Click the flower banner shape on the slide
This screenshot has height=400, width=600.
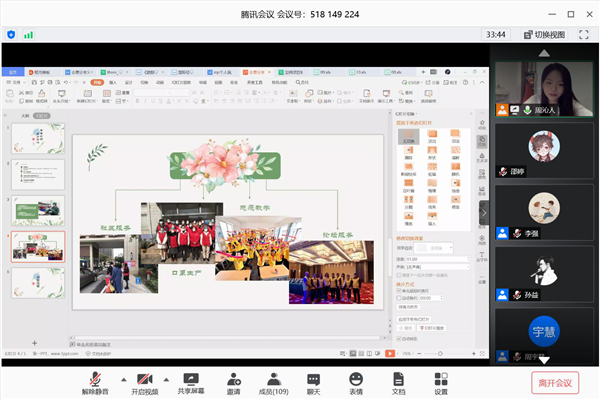point(225,165)
